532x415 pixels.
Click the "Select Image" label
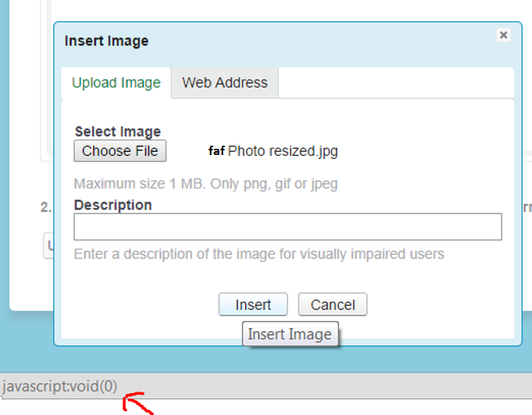pos(118,132)
